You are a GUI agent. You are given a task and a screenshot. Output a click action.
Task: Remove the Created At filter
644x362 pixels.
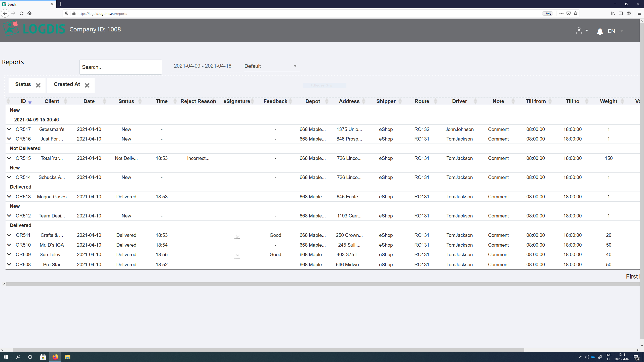tap(87, 85)
